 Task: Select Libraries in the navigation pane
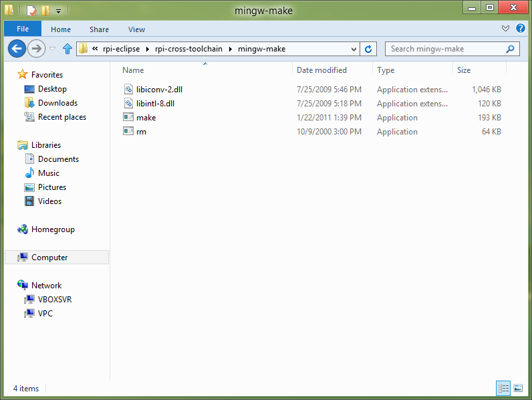[46, 145]
